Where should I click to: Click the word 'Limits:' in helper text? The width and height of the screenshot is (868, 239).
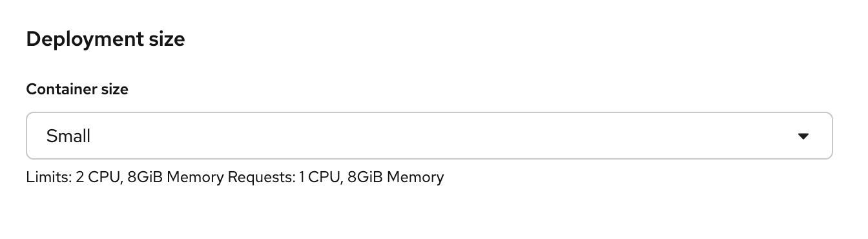click(49, 177)
